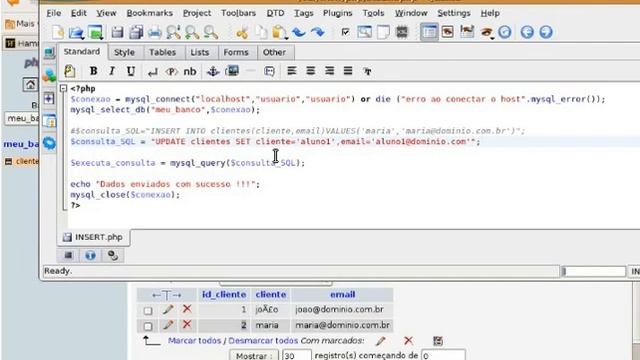Click the Mostrar button in phpMyAdmin
Viewport: 640px width, 360px height.
254,356
